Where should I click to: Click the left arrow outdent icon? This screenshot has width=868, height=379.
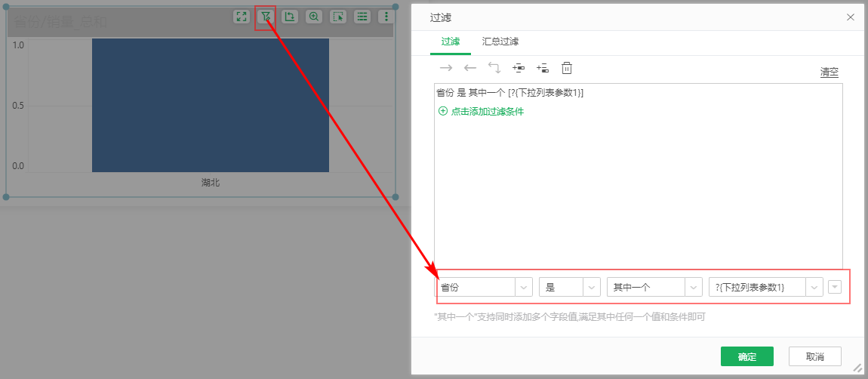470,68
